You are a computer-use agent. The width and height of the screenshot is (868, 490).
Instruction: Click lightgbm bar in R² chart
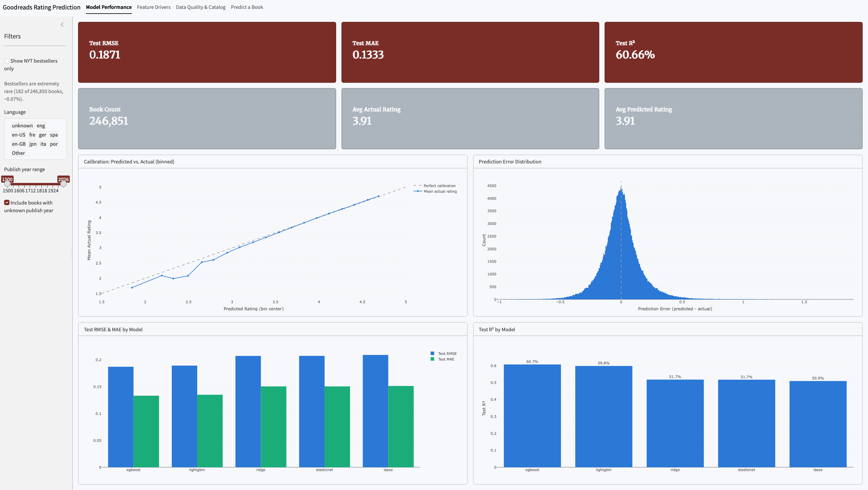point(603,417)
